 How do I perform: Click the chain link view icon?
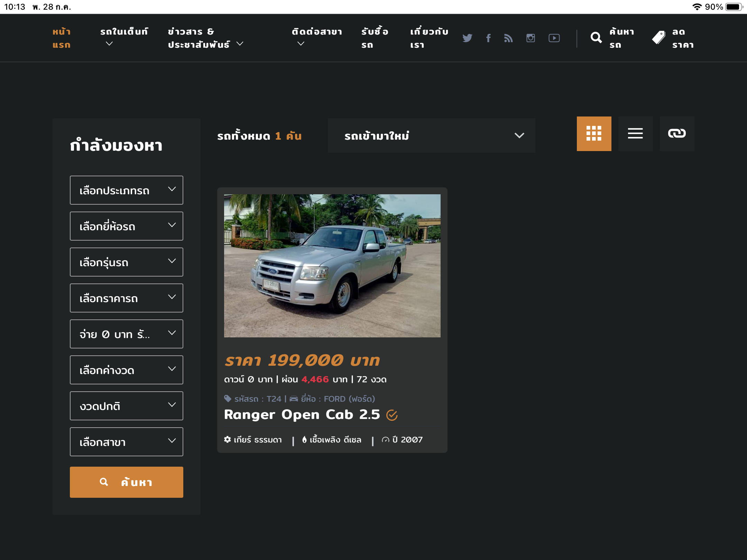tap(677, 134)
